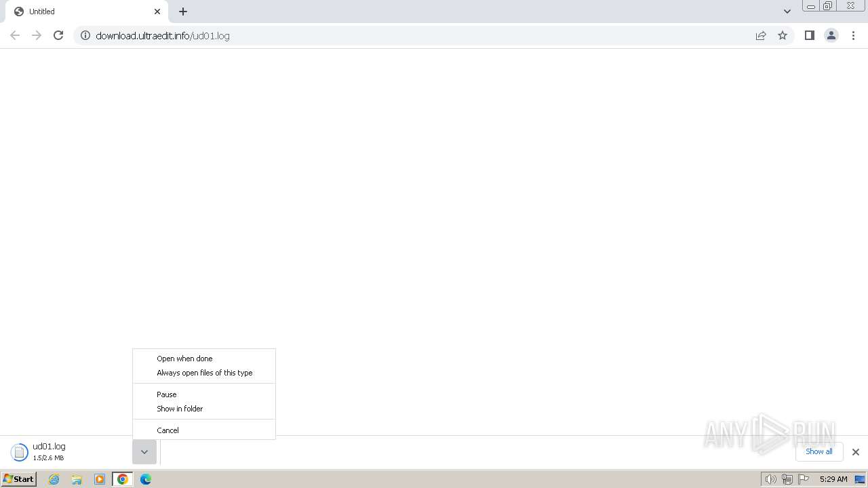Open Chrome's three-dot menu
Viewport: 868px width, 488px height.
click(x=854, y=35)
